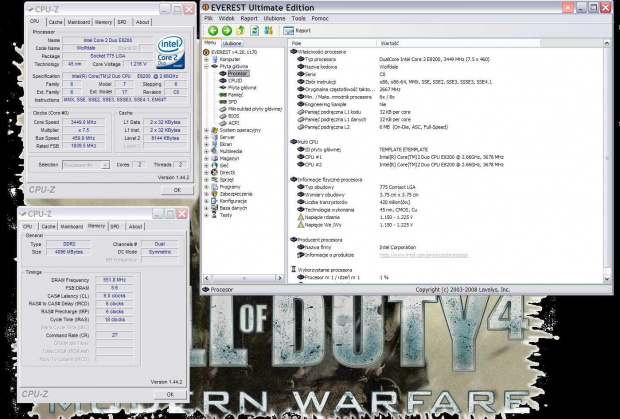620x419 pixels.
Task: Click the Zabezpieczenia shield icon in tree
Action: tap(214, 194)
